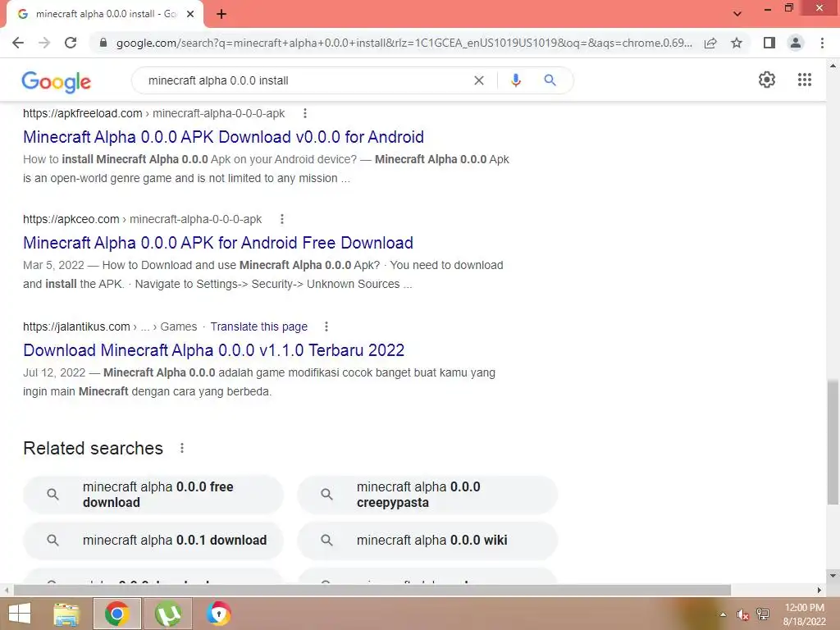Go to the Google homepage logo
This screenshot has height=630, width=840.
(x=57, y=81)
